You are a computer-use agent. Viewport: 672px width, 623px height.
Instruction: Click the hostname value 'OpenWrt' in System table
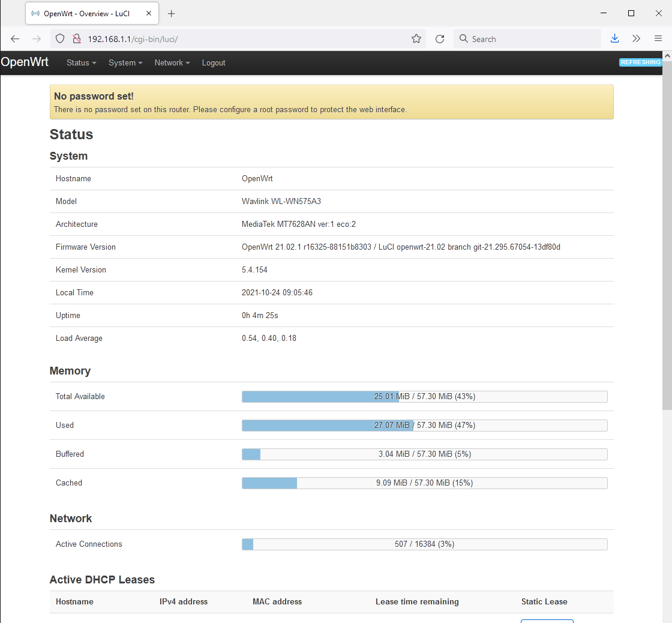tap(257, 178)
